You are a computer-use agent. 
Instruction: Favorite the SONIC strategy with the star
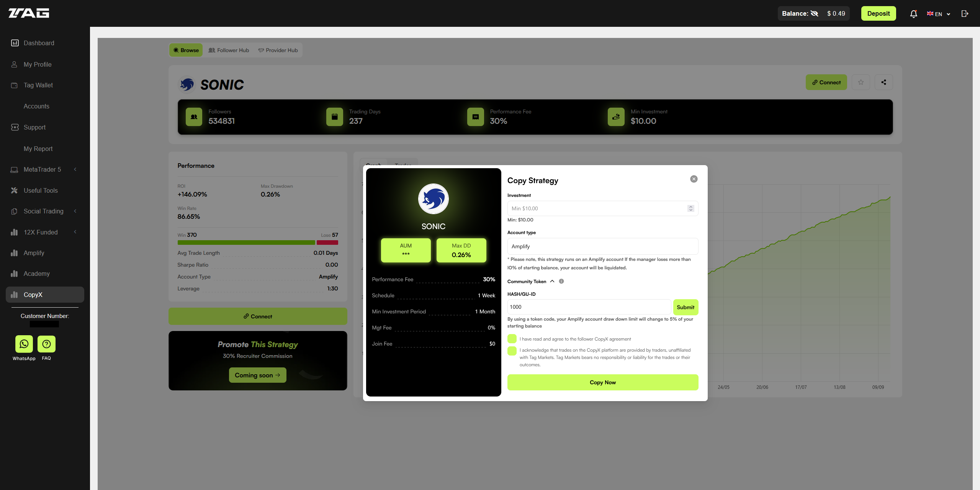pyautogui.click(x=861, y=82)
